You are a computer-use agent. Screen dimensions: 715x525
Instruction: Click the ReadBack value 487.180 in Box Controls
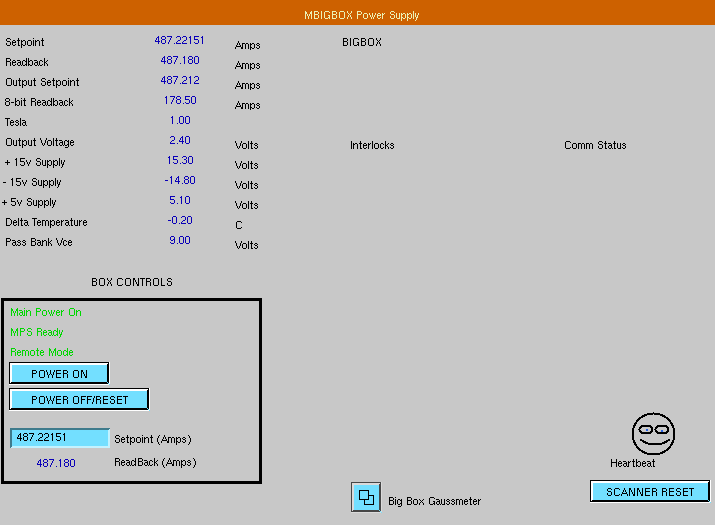tap(56, 463)
